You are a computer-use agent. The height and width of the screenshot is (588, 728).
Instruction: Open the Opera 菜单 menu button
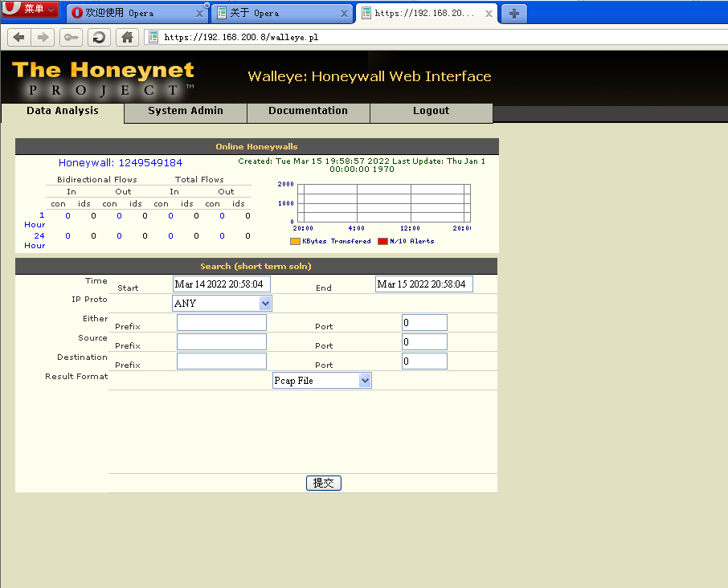coord(31,9)
